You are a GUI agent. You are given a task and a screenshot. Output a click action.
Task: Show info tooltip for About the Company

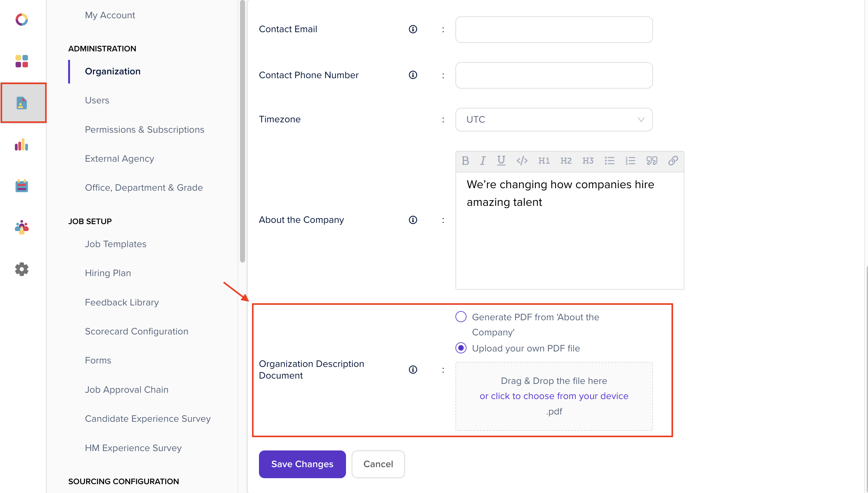(413, 220)
